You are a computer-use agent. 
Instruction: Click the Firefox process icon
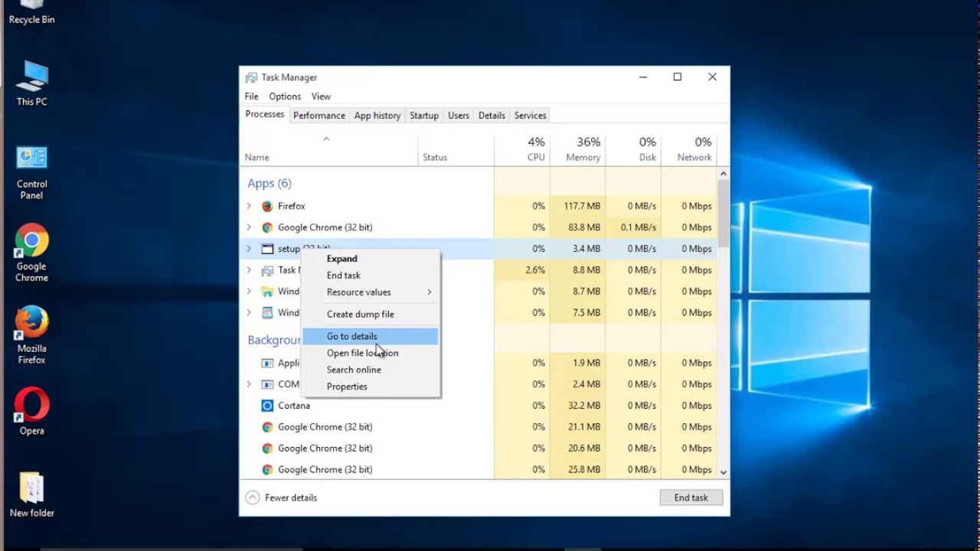click(267, 206)
